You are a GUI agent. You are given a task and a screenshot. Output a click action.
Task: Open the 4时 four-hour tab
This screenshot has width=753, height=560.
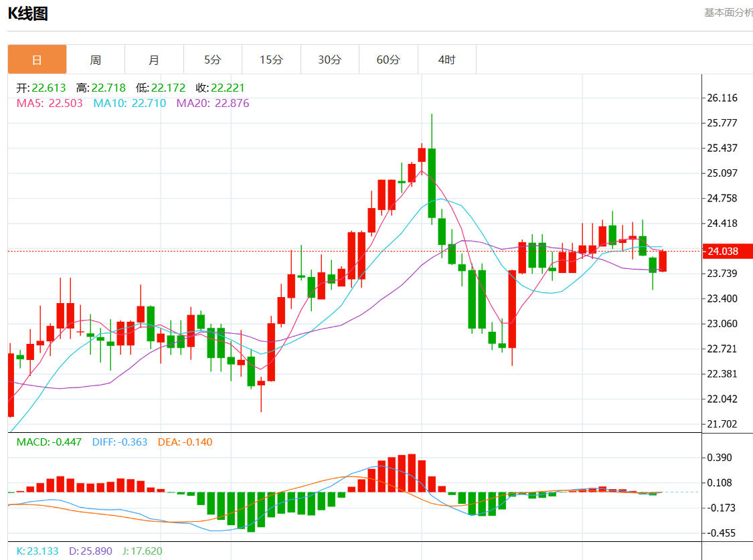pyautogui.click(x=446, y=60)
